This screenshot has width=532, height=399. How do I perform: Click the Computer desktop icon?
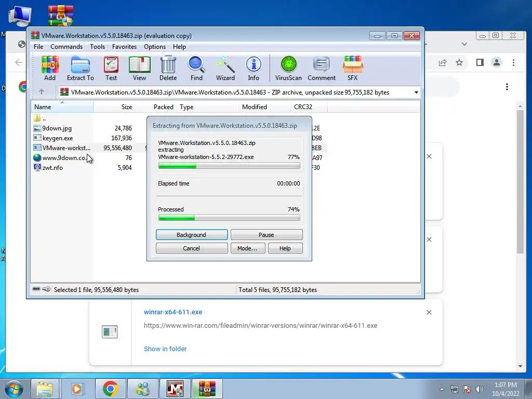(x=20, y=16)
